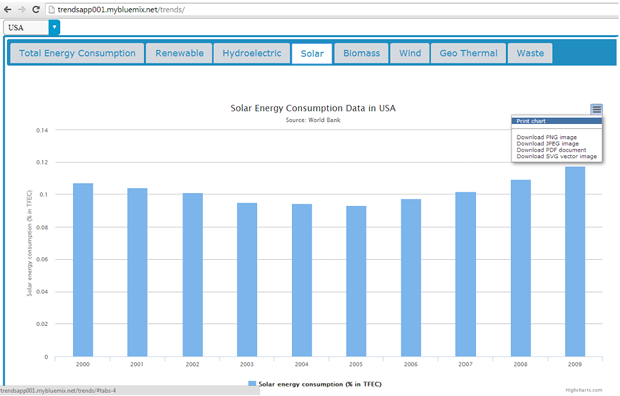The image size is (620, 396).
Task: Toggle the solar series legend swatch
Action: tap(252, 384)
